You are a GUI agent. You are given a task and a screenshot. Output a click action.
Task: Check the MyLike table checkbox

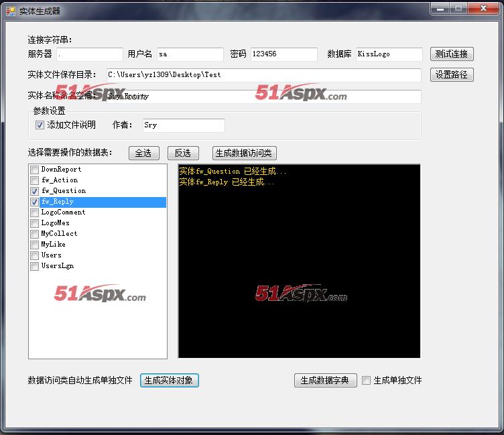coord(34,245)
